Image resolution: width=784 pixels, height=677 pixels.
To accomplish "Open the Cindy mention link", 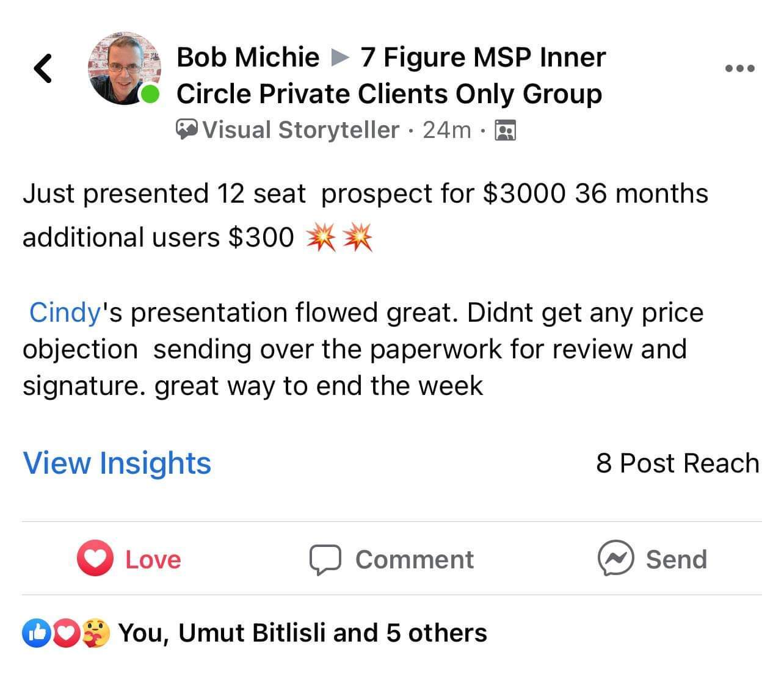I will tap(65, 313).
